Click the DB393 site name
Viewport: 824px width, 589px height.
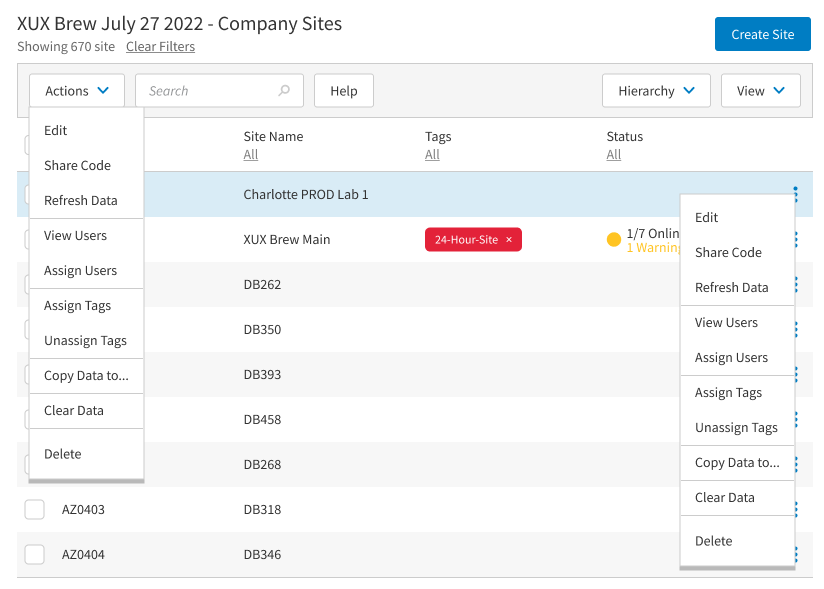click(262, 375)
